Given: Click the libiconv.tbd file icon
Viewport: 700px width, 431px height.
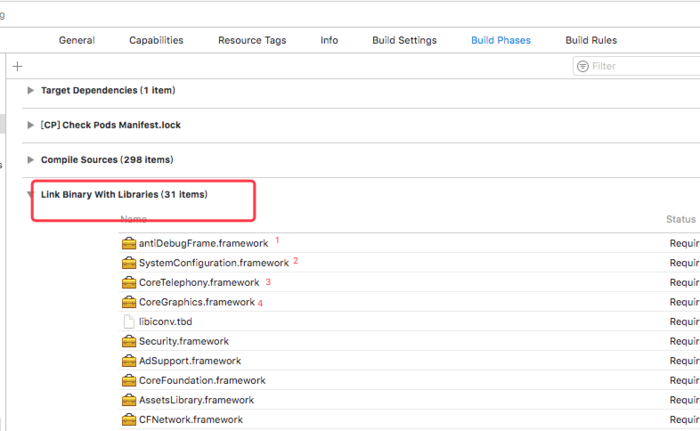Looking at the screenshot, I should click(128, 322).
